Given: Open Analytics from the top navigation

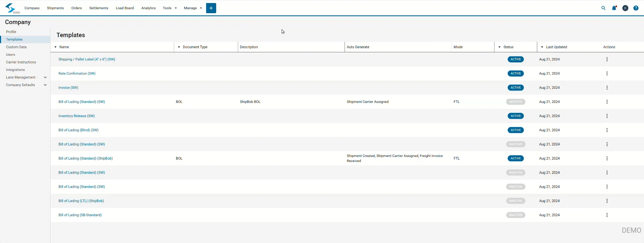Looking at the screenshot, I should (149, 8).
